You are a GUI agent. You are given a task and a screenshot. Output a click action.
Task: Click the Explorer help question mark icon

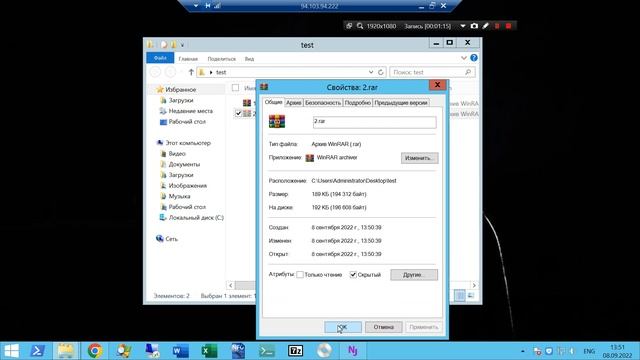pyautogui.click(x=473, y=58)
